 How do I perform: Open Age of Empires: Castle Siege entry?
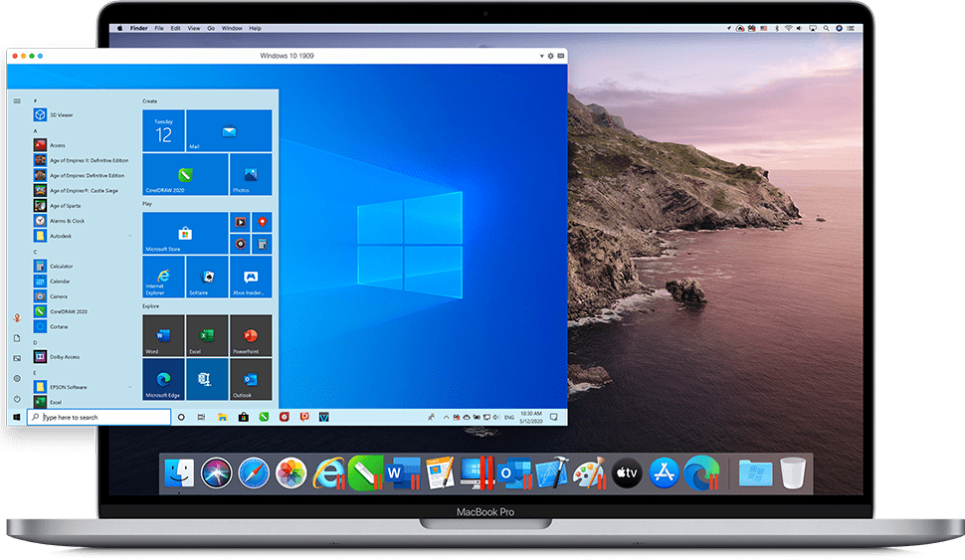(x=77, y=191)
